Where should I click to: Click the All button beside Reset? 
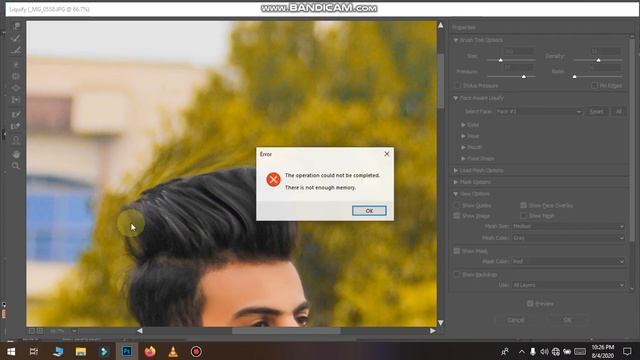619,111
